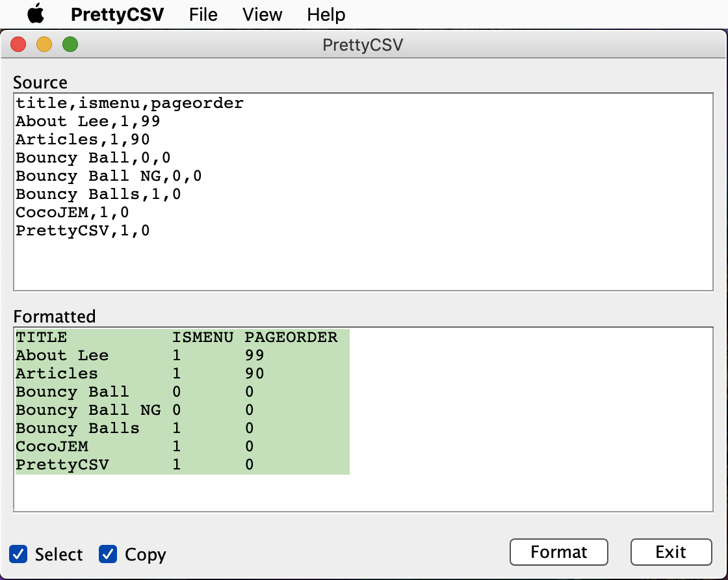Click the ISMENU header in Formatted output
Viewport: 728px width, 580px height.
point(202,337)
